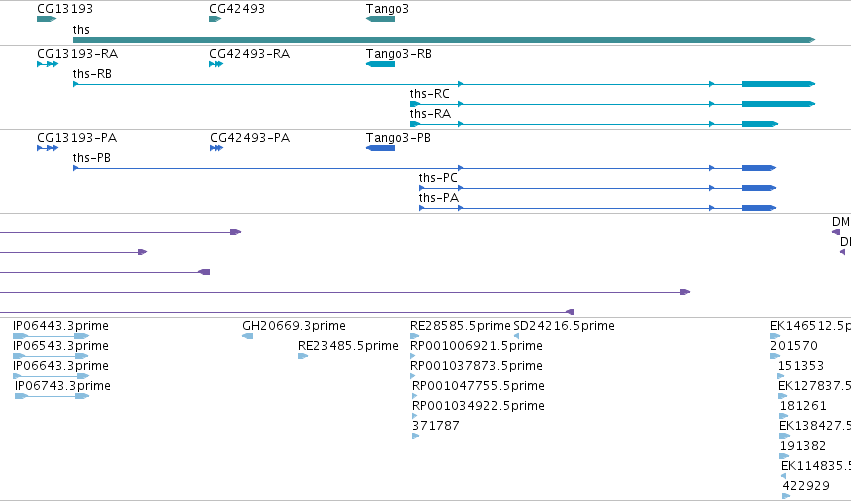
Task: Click the Tango3-PB protein glyph
Action: pyautogui.click(x=380, y=148)
